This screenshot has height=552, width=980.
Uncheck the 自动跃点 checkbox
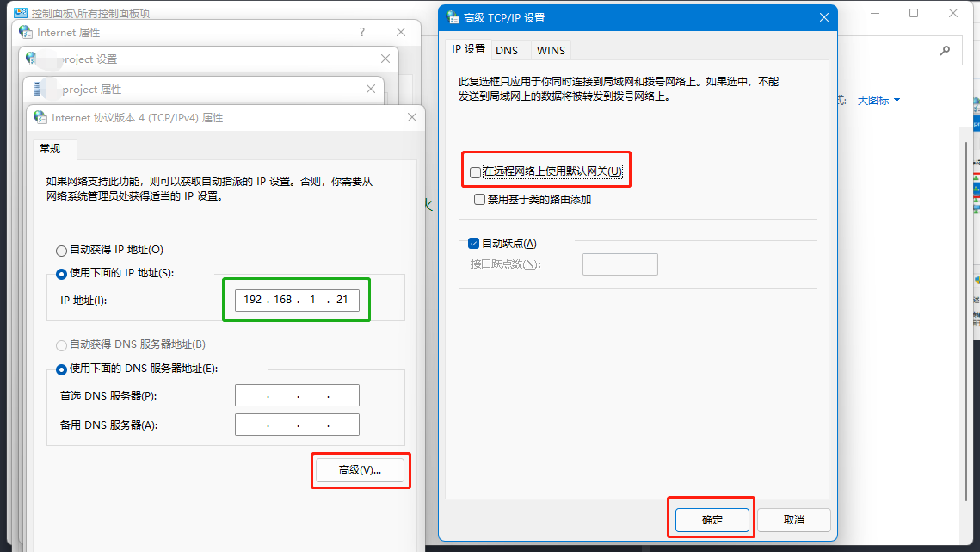point(473,244)
